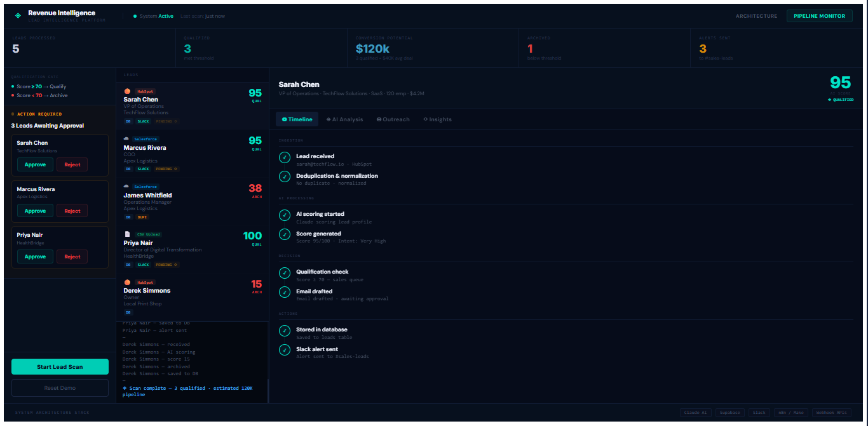The height and width of the screenshot is (426, 868).
Task: Approve the Sarah Chen lead
Action: (35, 164)
